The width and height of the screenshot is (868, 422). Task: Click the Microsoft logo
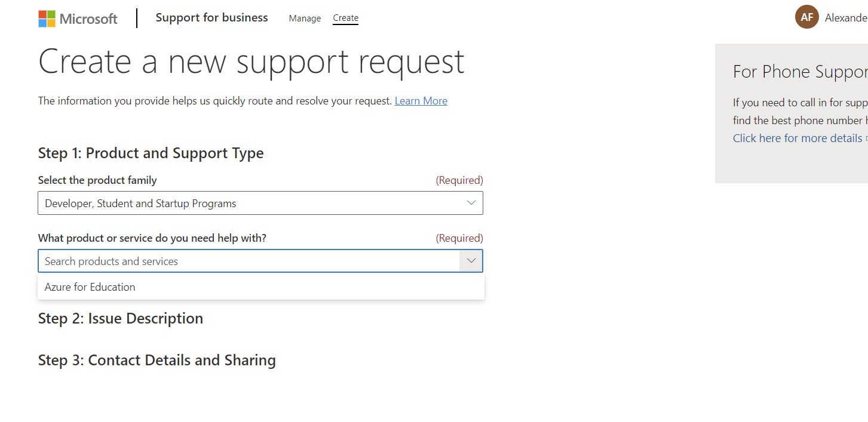click(x=78, y=19)
